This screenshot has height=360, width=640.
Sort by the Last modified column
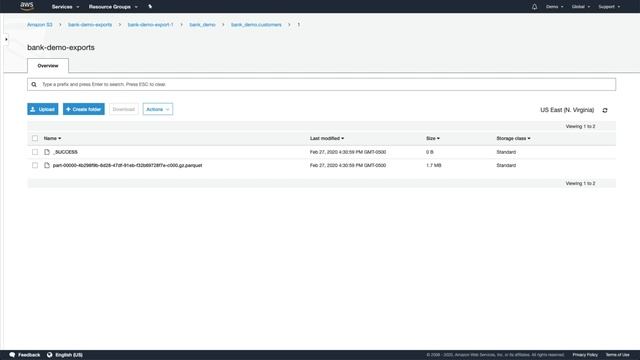(x=327, y=138)
